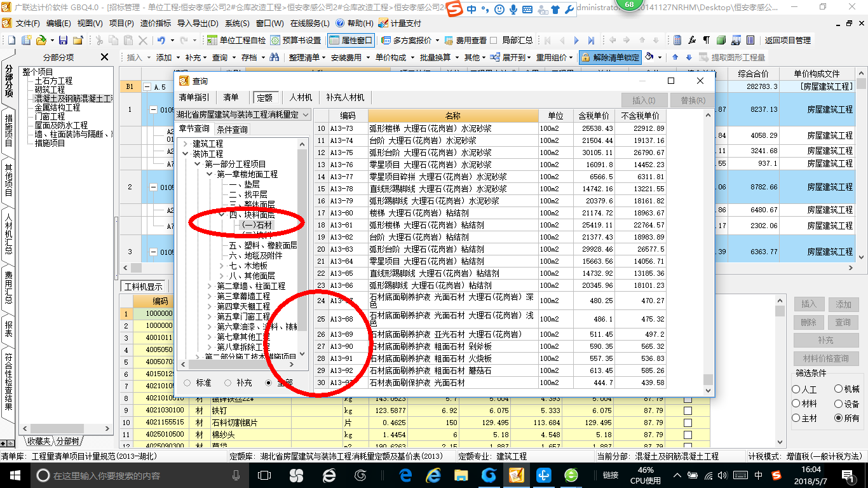
Task: Click the query table vertical scrollbar
Action: point(707,380)
